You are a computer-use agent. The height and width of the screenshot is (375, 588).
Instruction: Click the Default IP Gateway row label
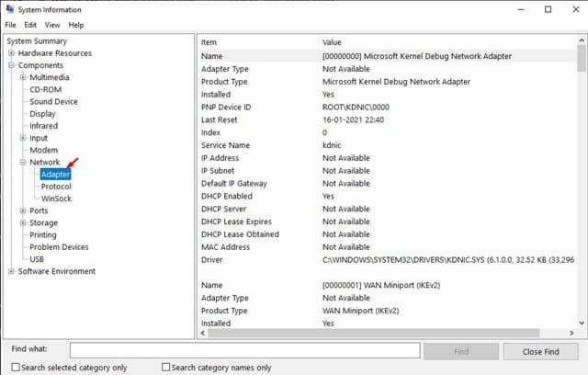234,184
